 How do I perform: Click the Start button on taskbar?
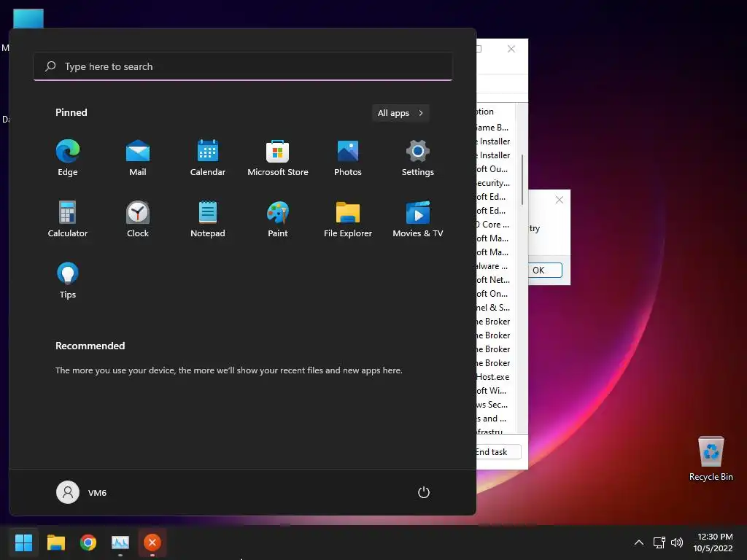tap(24, 542)
